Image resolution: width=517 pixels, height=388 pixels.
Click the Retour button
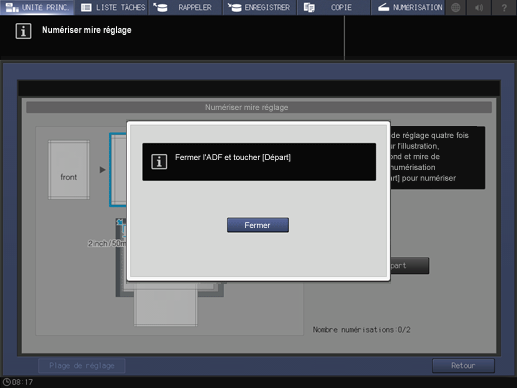pos(463,365)
